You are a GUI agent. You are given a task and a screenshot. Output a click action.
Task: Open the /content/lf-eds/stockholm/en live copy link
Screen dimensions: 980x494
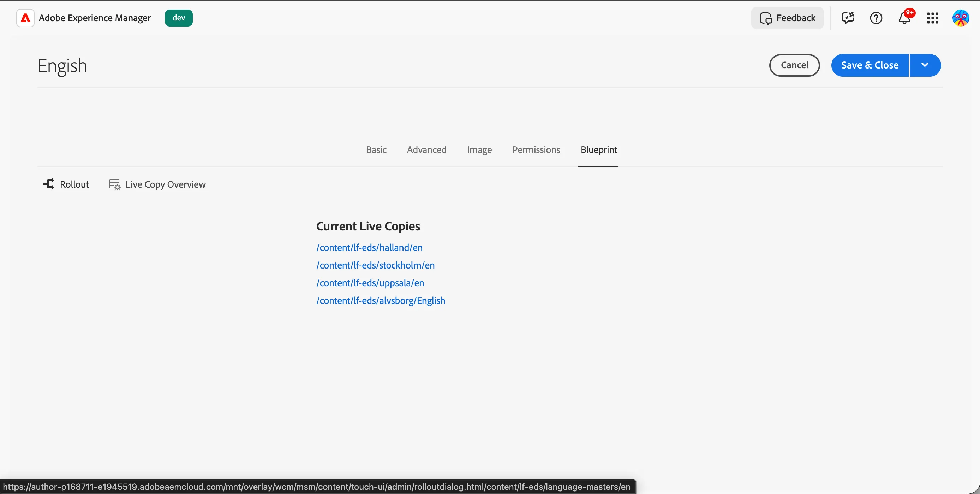click(376, 265)
